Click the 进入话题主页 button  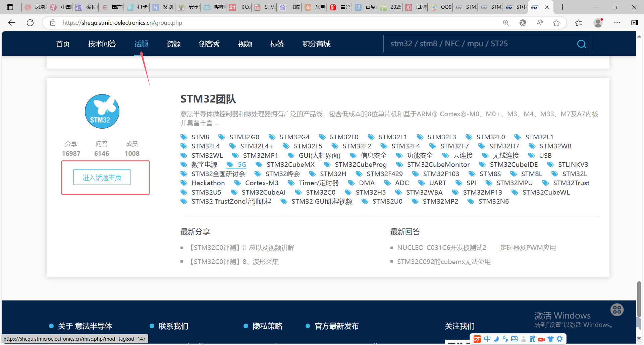[102, 178]
